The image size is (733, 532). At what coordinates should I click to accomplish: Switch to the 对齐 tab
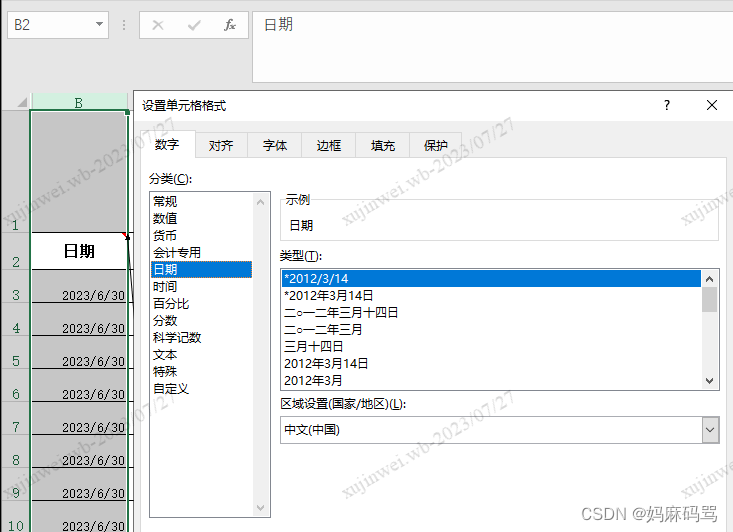pyautogui.click(x=221, y=145)
